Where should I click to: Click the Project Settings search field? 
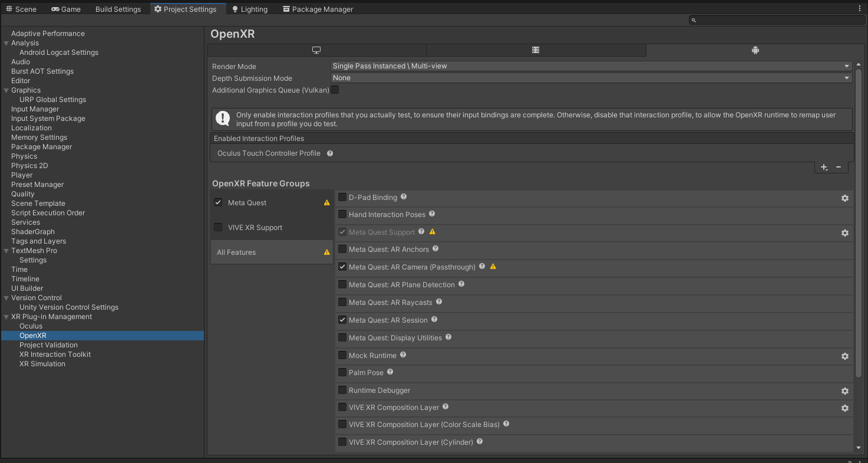[x=777, y=20]
